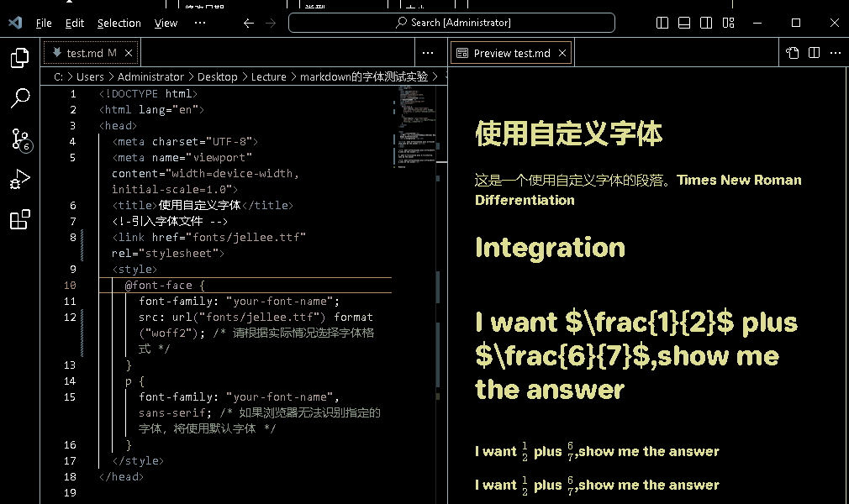
Task: Click the Desktop breadcrumb segment
Action: click(217, 77)
